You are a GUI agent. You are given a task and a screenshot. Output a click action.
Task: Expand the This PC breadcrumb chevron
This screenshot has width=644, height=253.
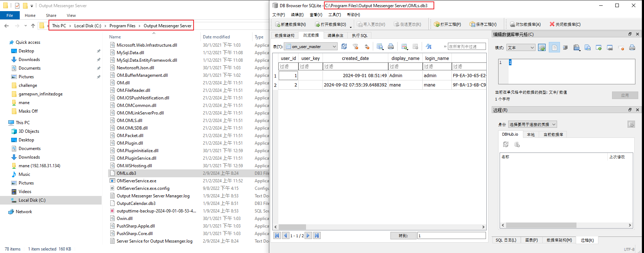[x=70, y=26]
